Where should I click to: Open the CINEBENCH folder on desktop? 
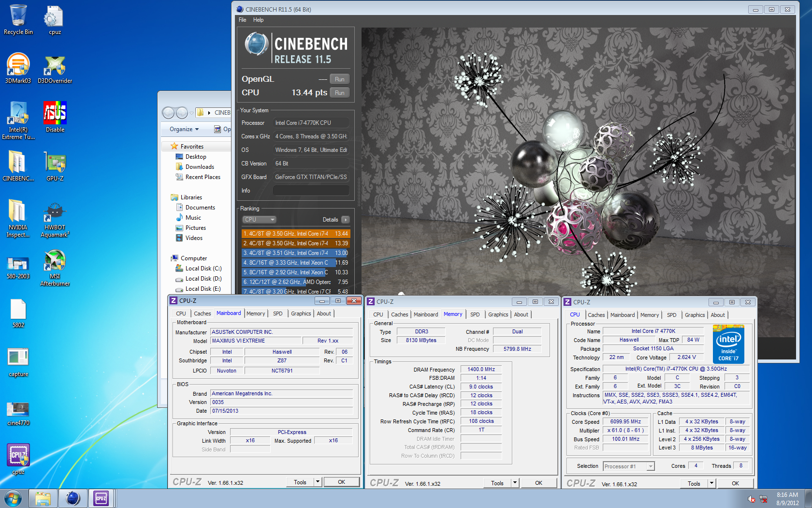18,166
